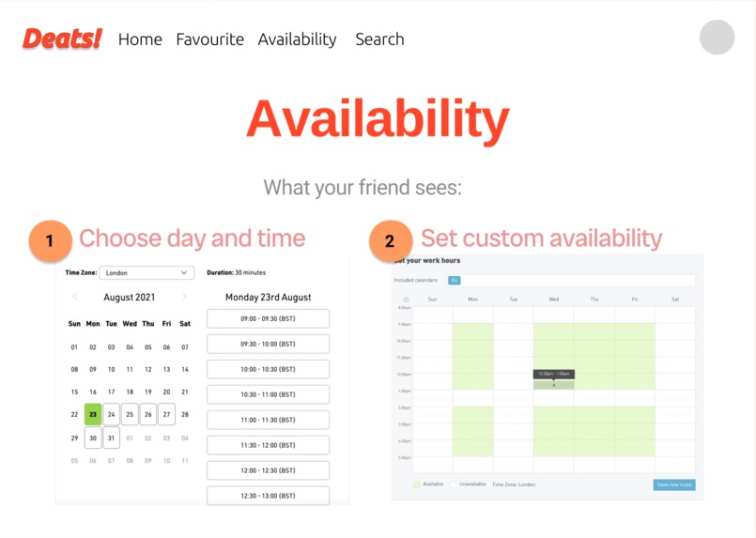Screen dimensions: 756x538
Task: Click the Monday afternoon availability block
Action: (472, 432)
